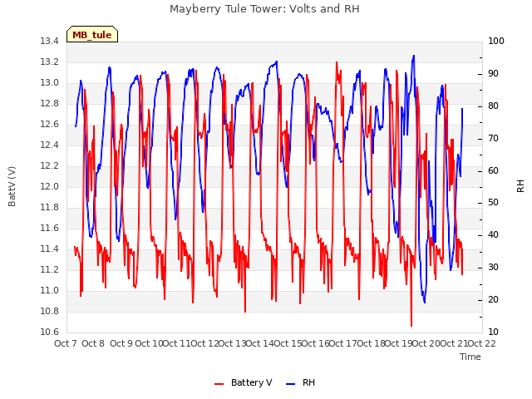This screenshot has height=399, width=532.
Task: Click the 'Oct 7' date tick label
Action: coord(66,343)
